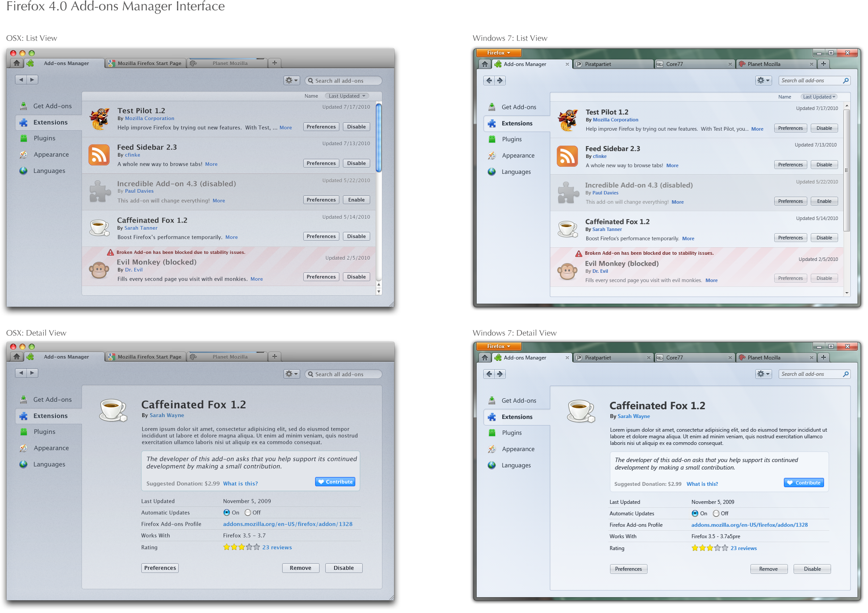Open Firefox menu button in Windows 7 List View

[x=499, y=53]
